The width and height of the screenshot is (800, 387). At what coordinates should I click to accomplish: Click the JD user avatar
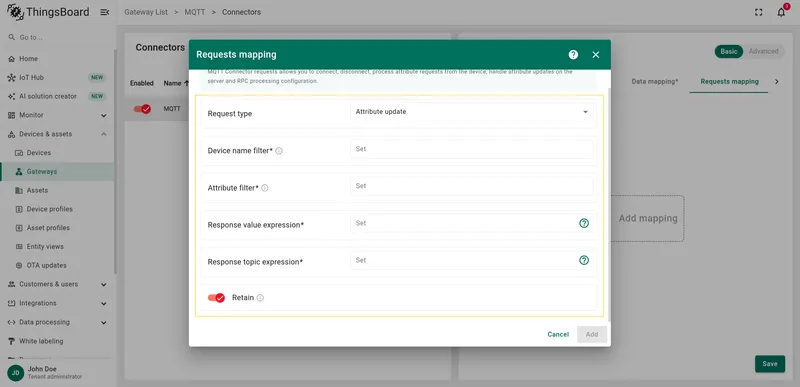(15, 373)
